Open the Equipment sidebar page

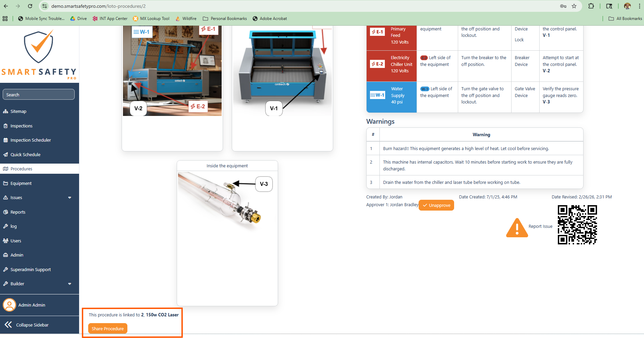click(21, 183)
